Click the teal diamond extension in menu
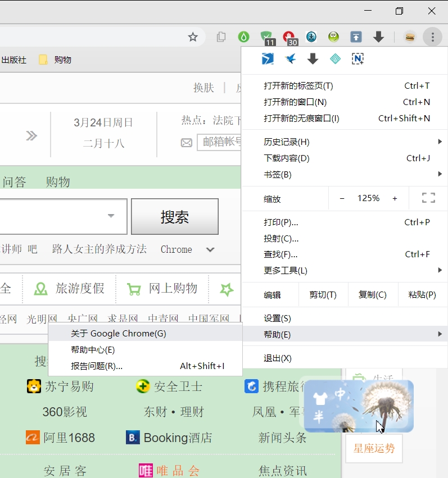Screen dimensions: 448x478 tap(335, 58)
